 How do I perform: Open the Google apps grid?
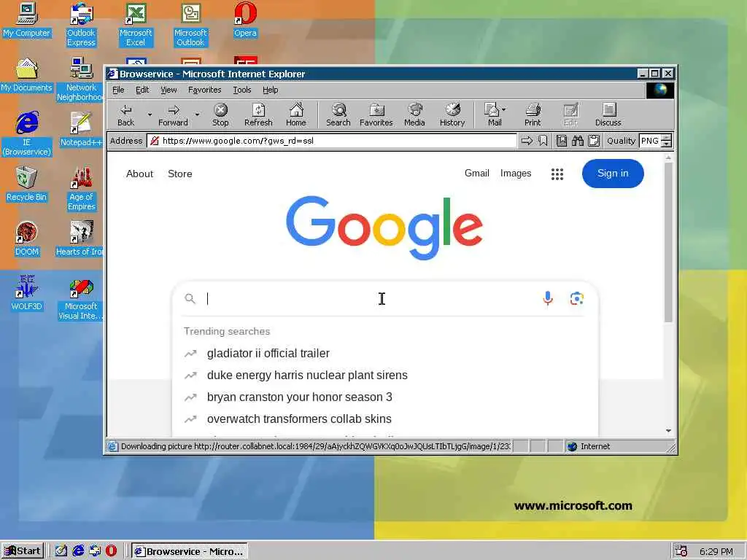[x=557, y=174]
